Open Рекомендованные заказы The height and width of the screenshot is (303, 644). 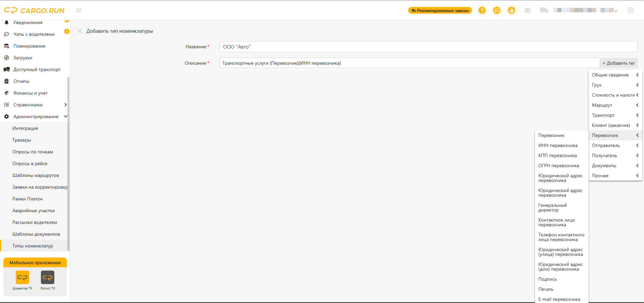click(440, 10)
